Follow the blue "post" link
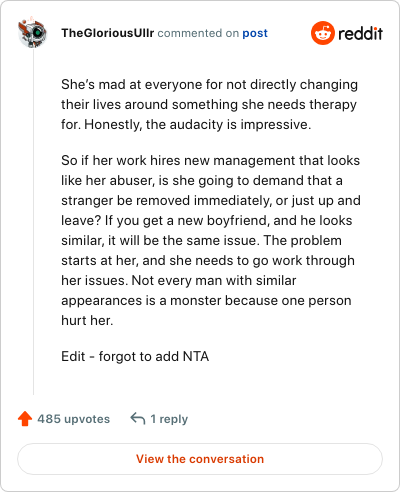The height and width of the screenshot is (492, 400). click(255, 33)
